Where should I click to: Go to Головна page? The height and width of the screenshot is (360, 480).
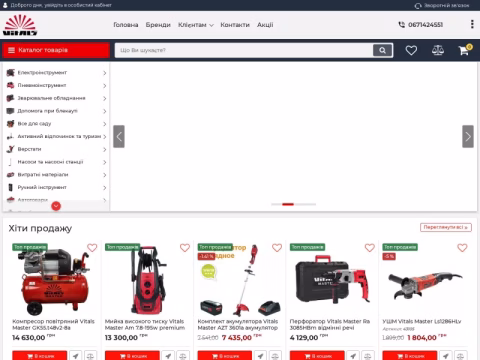pyautogui.click(x=126, y=25)
